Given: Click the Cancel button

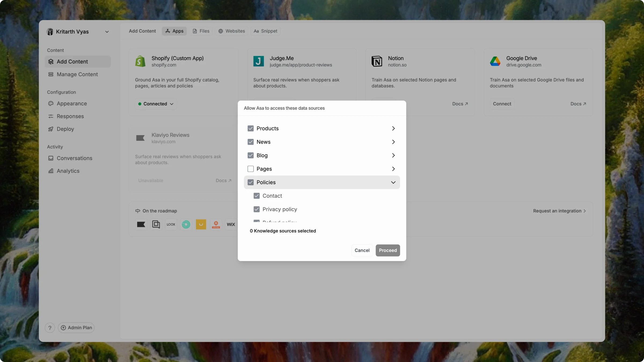Looking at the screenshot, I should click(362, 250).
